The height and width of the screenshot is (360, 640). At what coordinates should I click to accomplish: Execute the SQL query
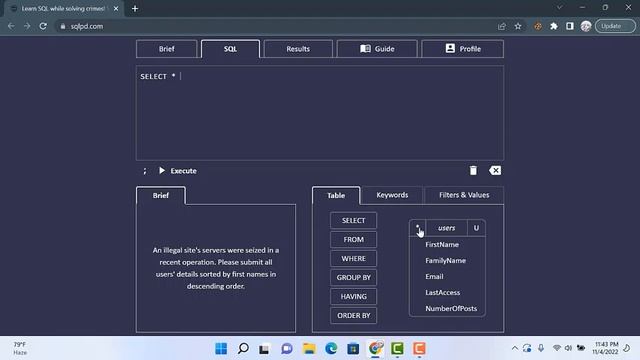pyautogui.click(x=178, y=171)
